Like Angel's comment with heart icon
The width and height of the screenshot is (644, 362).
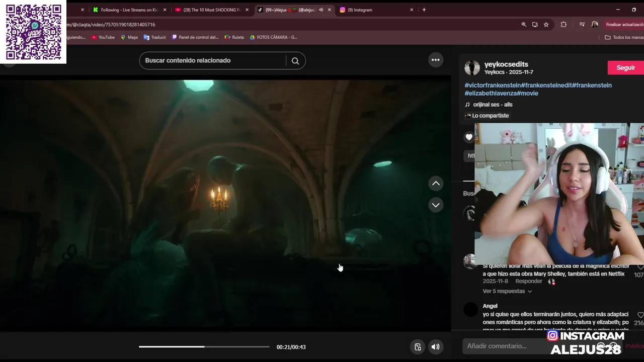[x=640, y=315]
